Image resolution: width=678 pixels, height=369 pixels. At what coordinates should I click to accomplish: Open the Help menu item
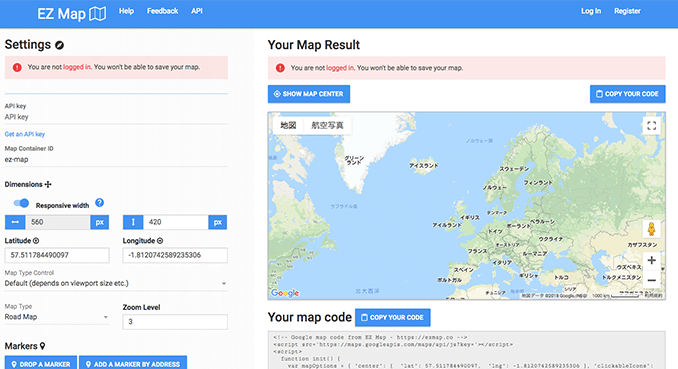[126, 11]
